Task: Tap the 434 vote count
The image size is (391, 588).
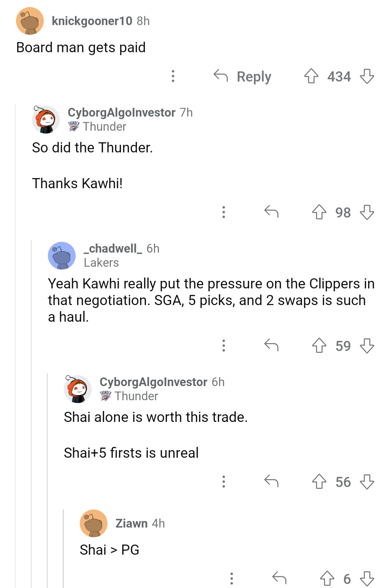Action: pos(339,76)
